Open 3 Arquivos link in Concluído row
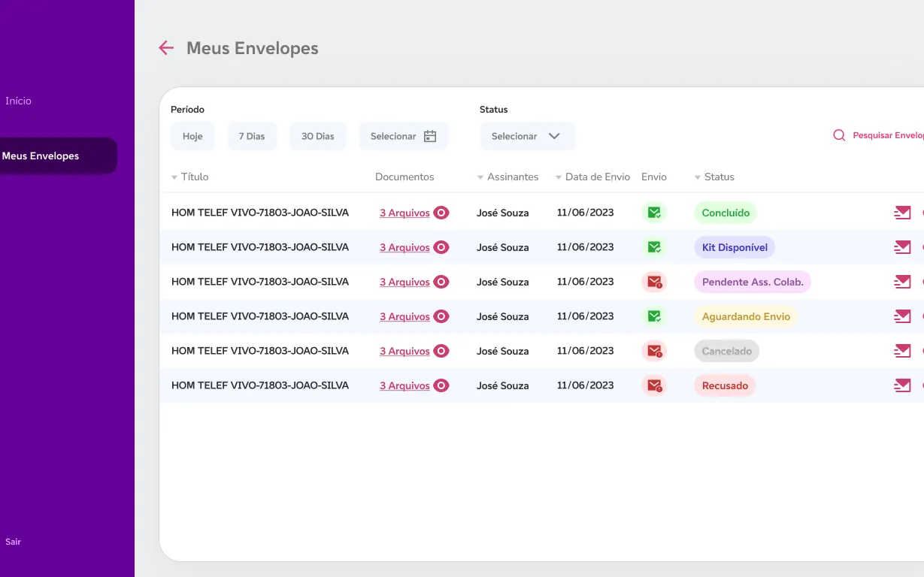Image resolution: width=924 pixels, height=577 pixels. pos(404,213)
